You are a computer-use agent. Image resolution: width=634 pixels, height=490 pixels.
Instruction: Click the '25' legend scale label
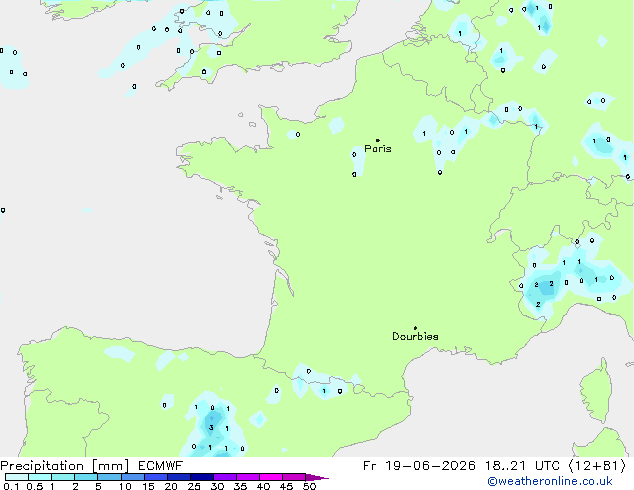coord(194,486)
